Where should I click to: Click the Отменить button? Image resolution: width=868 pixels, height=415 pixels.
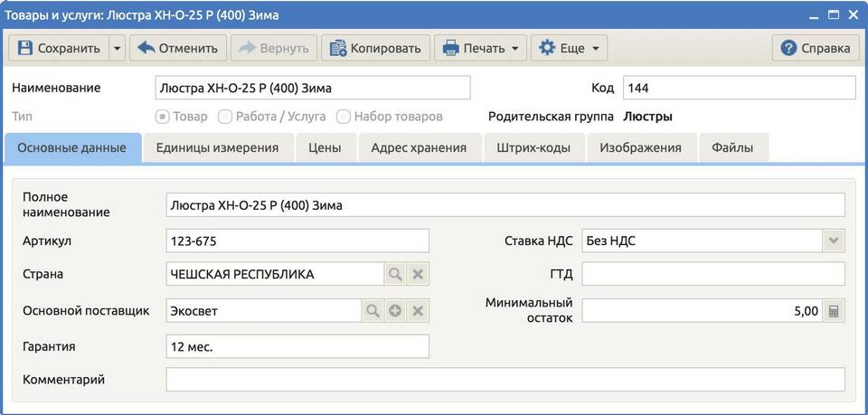coord(178,48)
